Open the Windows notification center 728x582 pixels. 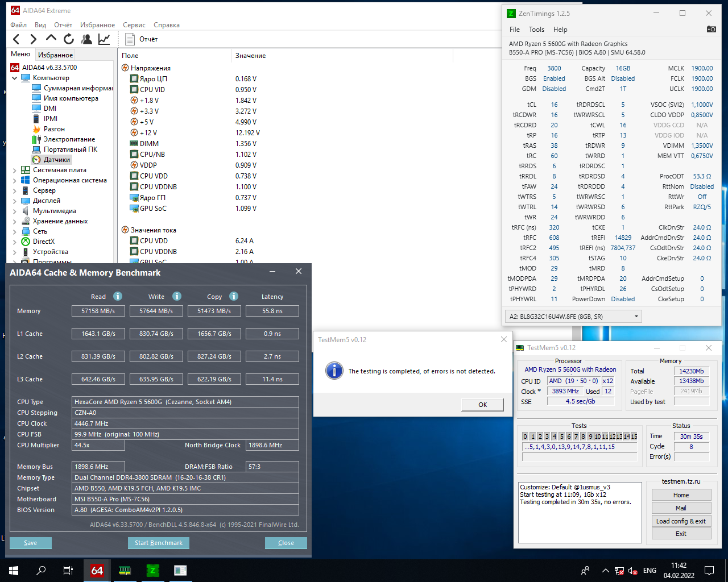[709, 571]
